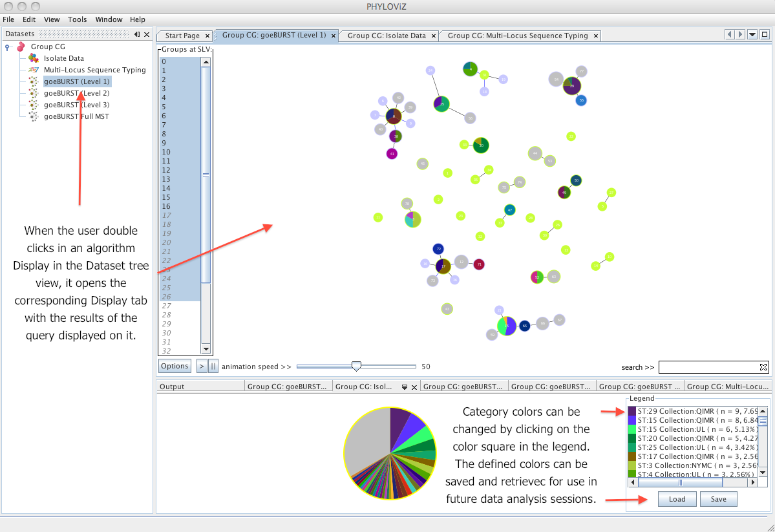Image resolution: width=775 pixels, height=532 pixels.
Task: Click the Isolate Data tree icon
Action: 33,58
